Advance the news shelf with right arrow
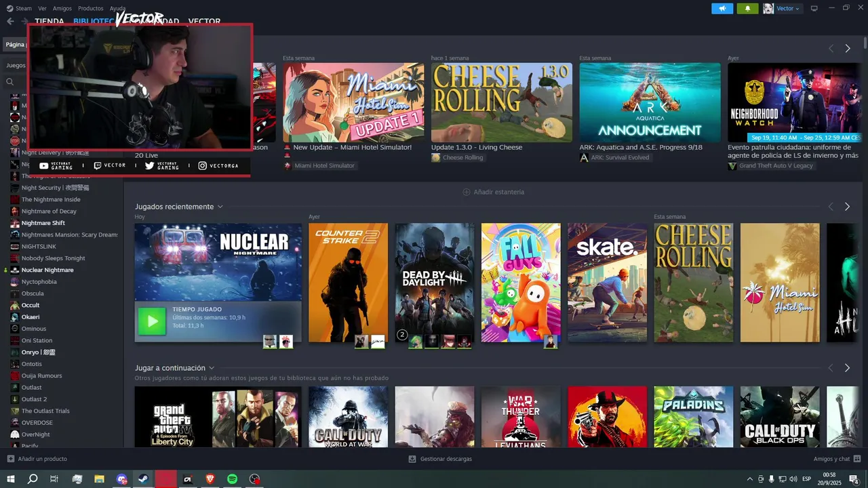This screenshot has height=488, width=868. point(847,48)
